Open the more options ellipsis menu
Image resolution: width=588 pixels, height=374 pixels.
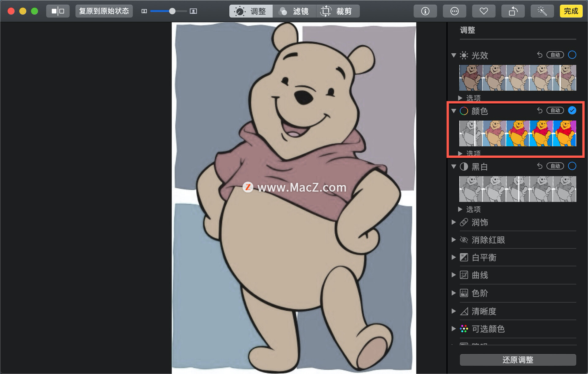[x=454, y=11]
